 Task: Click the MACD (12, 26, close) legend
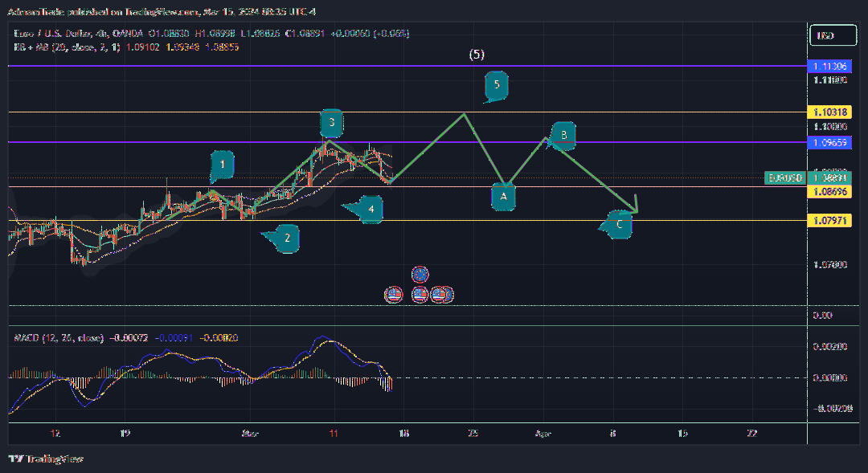coord(59,338)
